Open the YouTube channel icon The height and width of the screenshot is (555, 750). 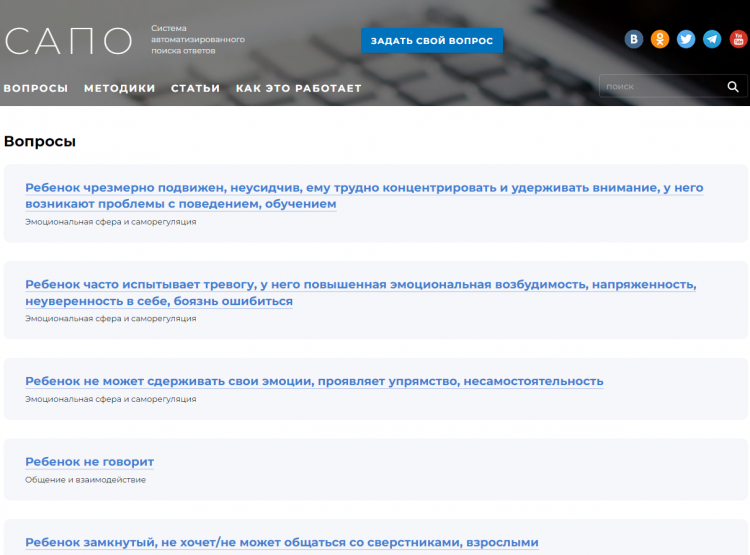pos(738,39)
